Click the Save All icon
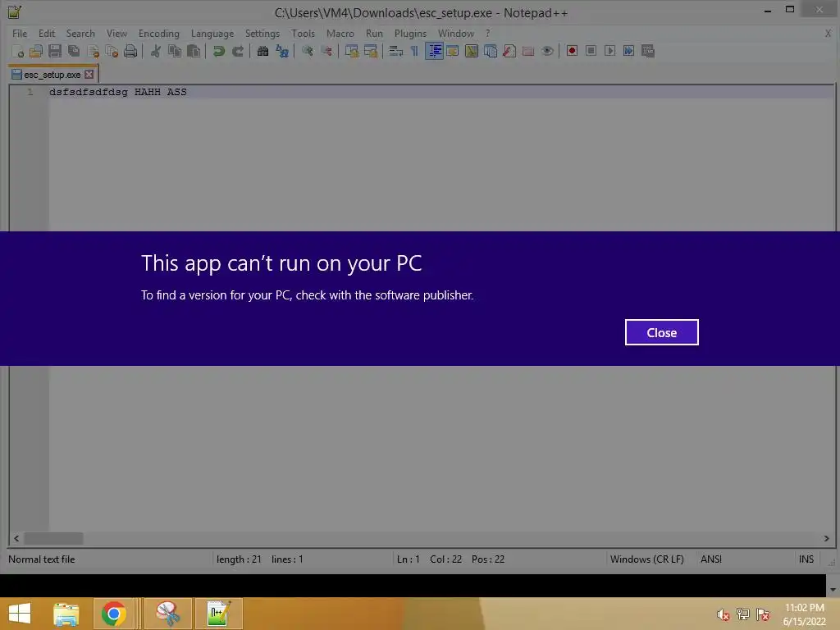Image resolution: width=840 pixels, height=630 pixels. pyautogui.click(x=73, y=51)
